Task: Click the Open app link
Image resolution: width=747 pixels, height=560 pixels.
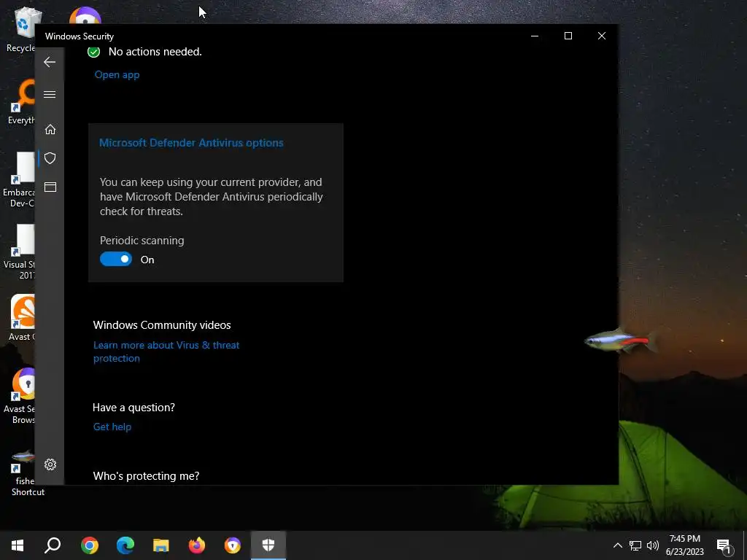Action: point(117,75)
